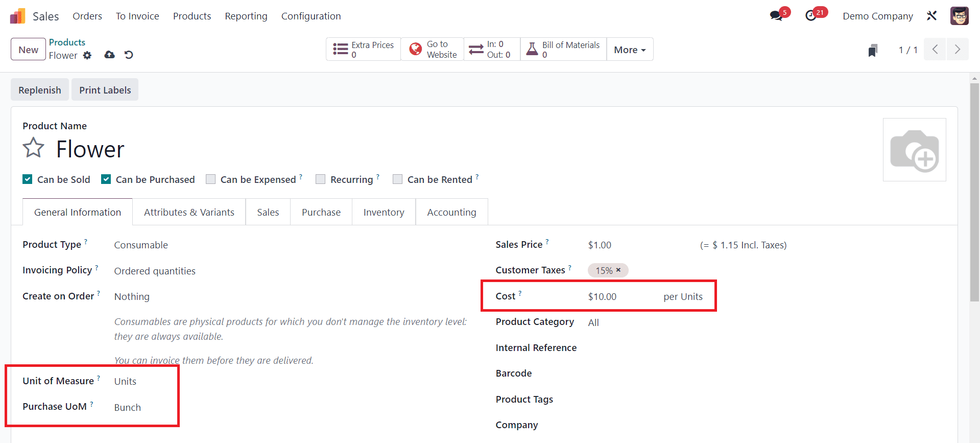Screen dimensions: 980x443
Task: Remove the 15% customer tax tag
Action: (618, 270)
